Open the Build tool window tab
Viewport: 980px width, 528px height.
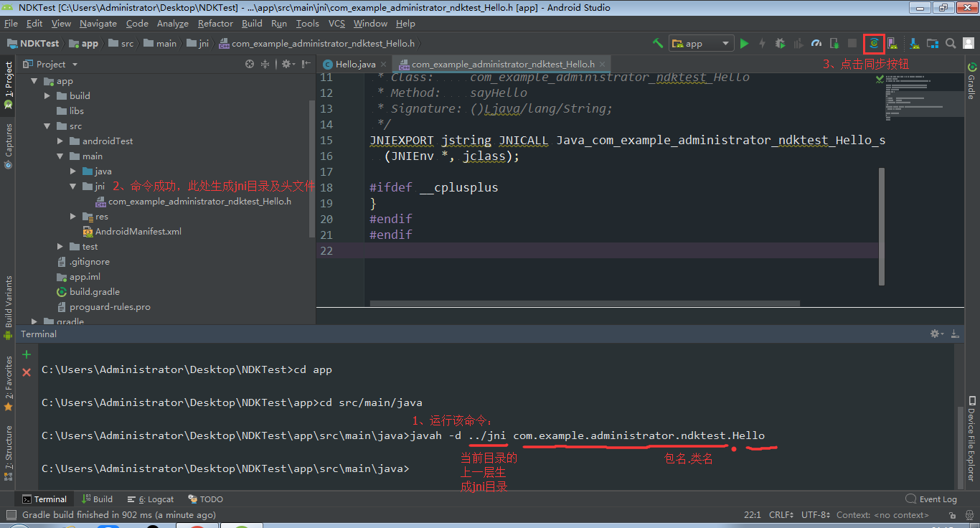(x=97, y=499)
